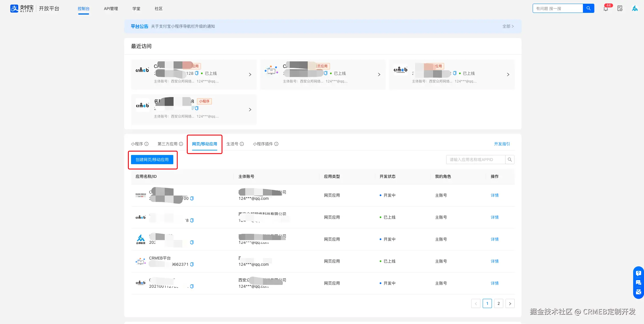Click 创建网页/移动应用 button

(x=152, y=160)
